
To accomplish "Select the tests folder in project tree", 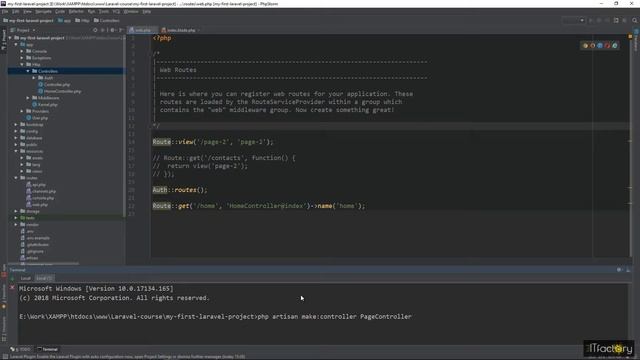I will (x=27, y=218).
